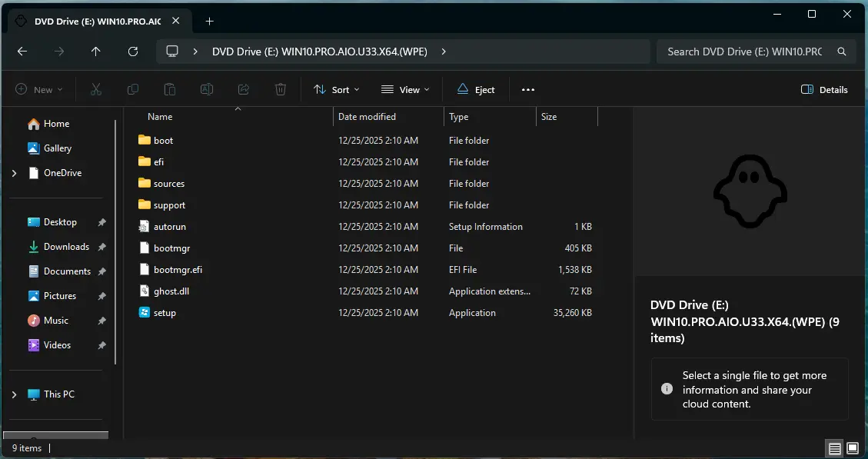Screen dimensions: 868x459
Task: Click chevron after DVD Drive in address bar
Action: (444, 52)
